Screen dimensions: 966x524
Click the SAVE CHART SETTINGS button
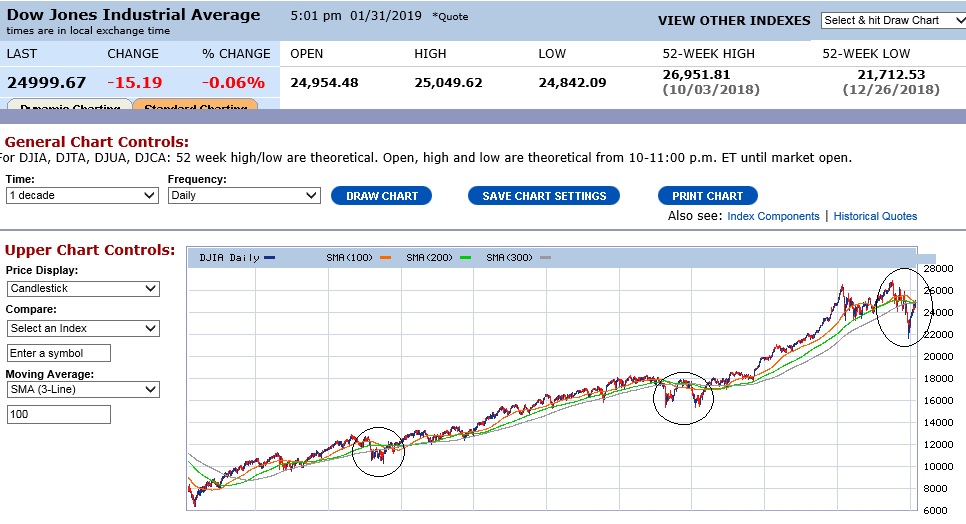pos(544,196)
